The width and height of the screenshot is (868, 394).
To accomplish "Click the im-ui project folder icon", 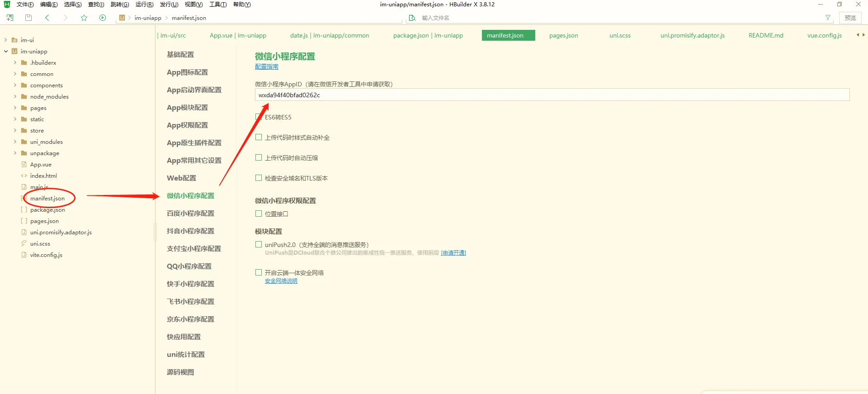I will (14, 40).
